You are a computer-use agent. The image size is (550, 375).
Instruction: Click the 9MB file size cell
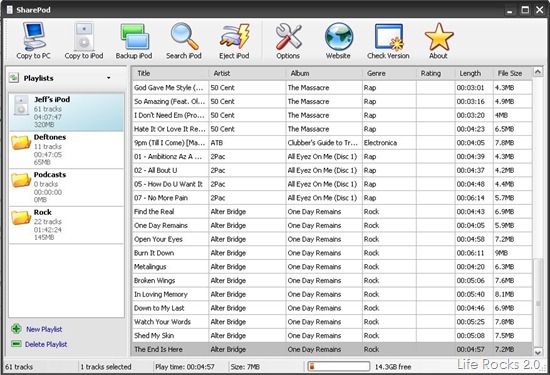coord(512,253)
